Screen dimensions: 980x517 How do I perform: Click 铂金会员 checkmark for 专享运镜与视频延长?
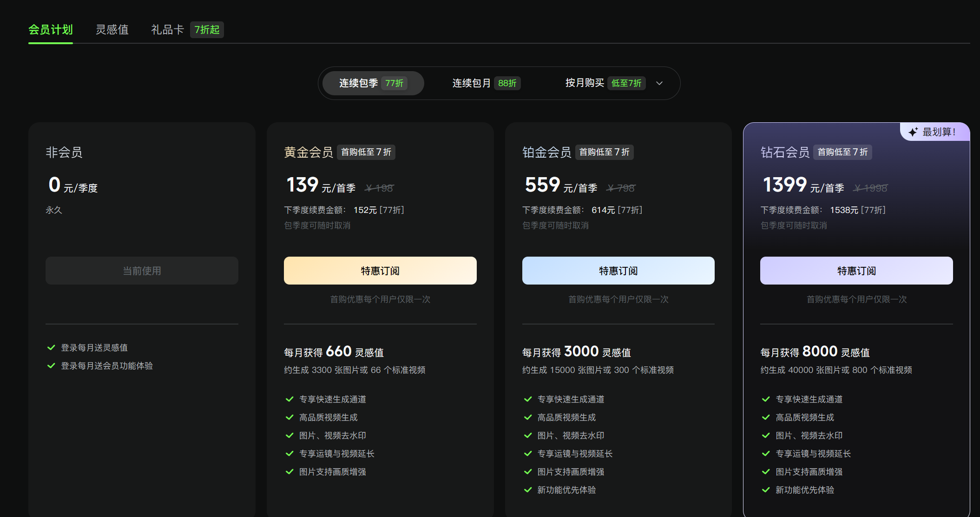[x=528, y=453]
